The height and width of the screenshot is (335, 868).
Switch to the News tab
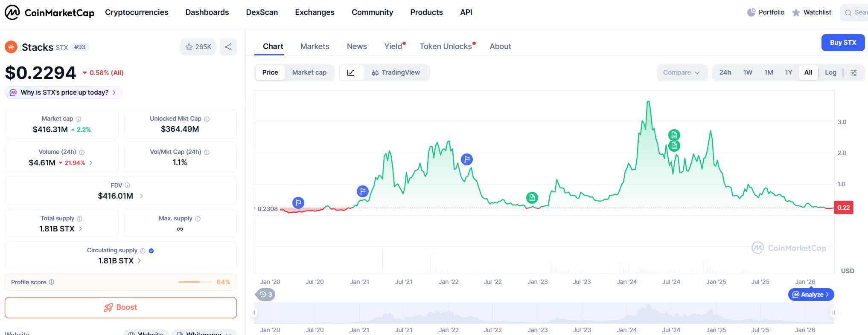(x=357, y=46)
